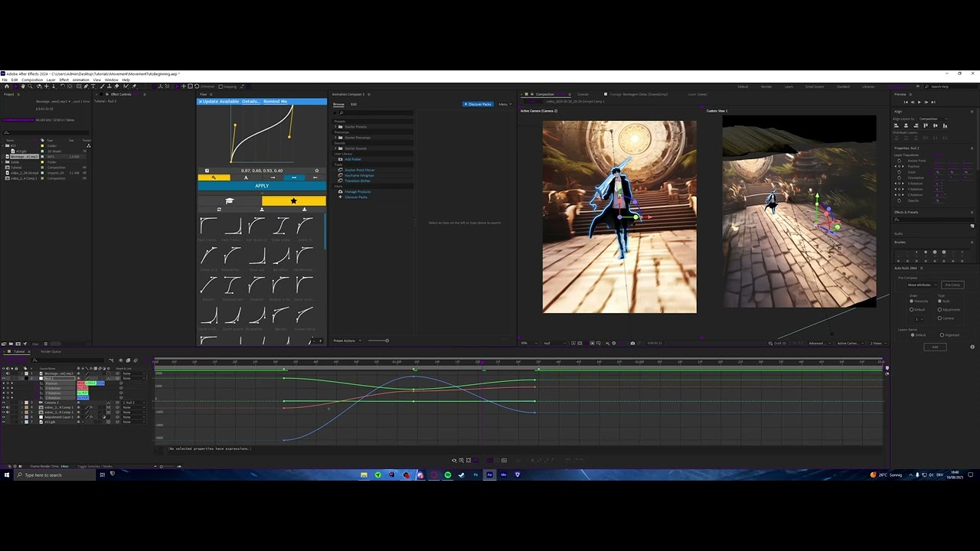This screenshot has width=980, height=551.
Task: Toggle Anchor Point stopwatch in Properties panel
Action: point(900,161)
